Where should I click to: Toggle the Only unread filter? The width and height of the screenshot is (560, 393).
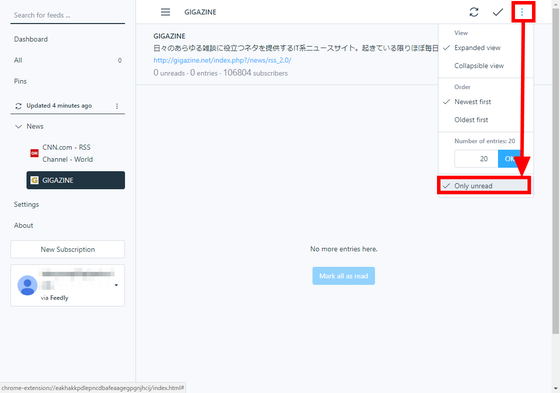point(484,186)
